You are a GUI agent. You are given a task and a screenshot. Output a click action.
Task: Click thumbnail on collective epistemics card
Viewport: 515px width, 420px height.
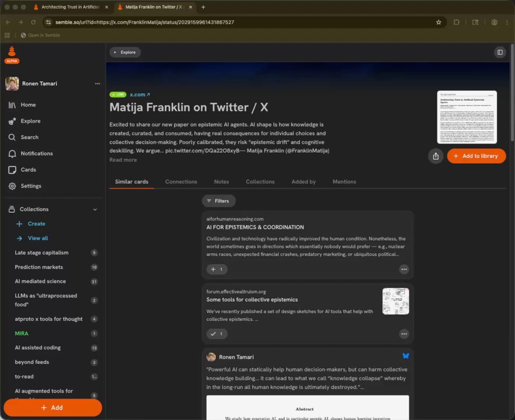[395, 301]
